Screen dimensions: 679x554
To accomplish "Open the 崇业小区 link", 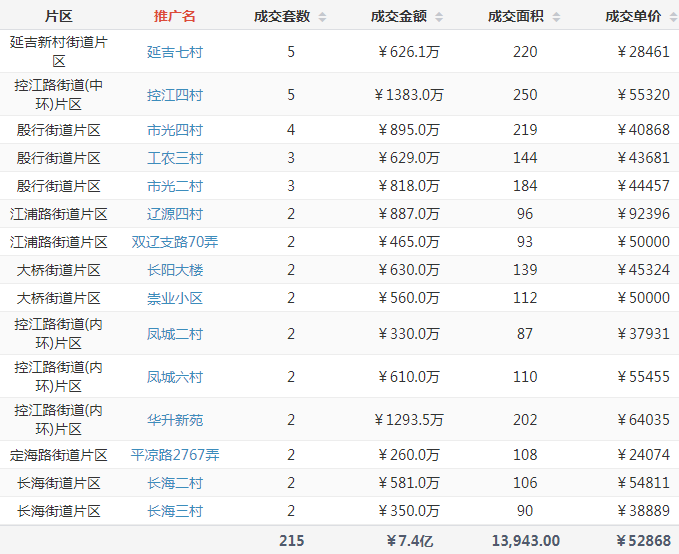I will pyautogui.click(x=175, y=298).
